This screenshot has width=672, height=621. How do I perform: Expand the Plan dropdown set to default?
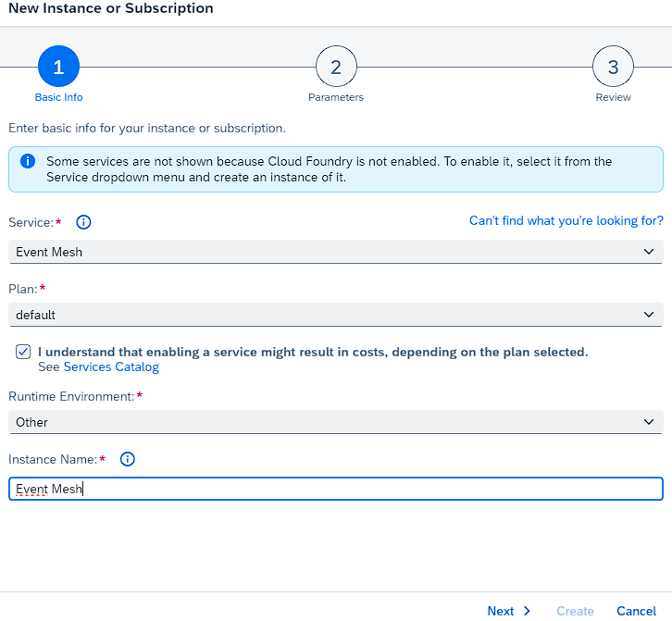click(335, 315)
